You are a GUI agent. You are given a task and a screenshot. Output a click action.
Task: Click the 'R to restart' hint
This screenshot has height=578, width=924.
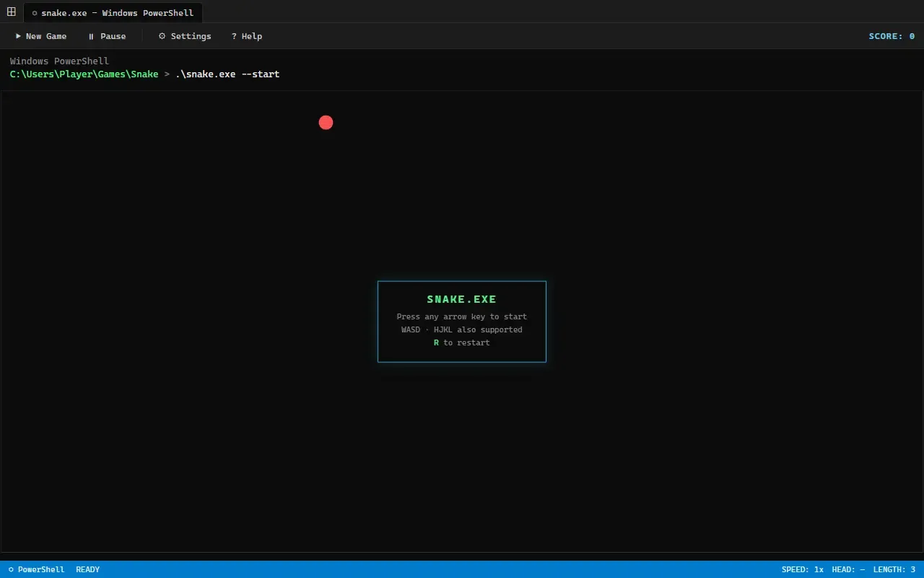(x=462, y=342)
